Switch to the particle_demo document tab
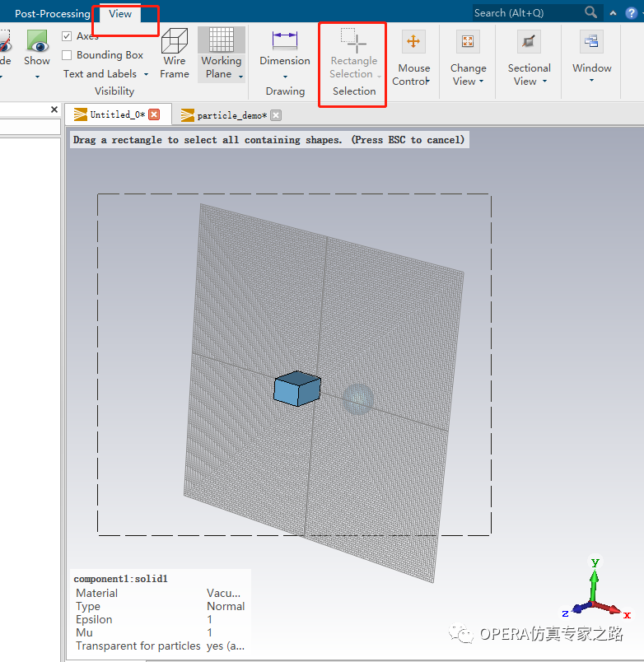This screenshot has height=662, width=644. tap(231, 115)
